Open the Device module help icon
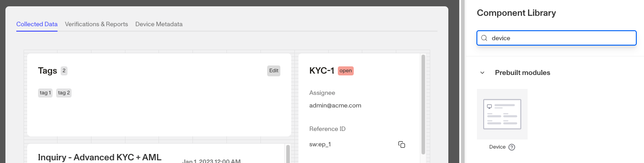The width and height of the screenshot is (644, 163). coord(512,147)
